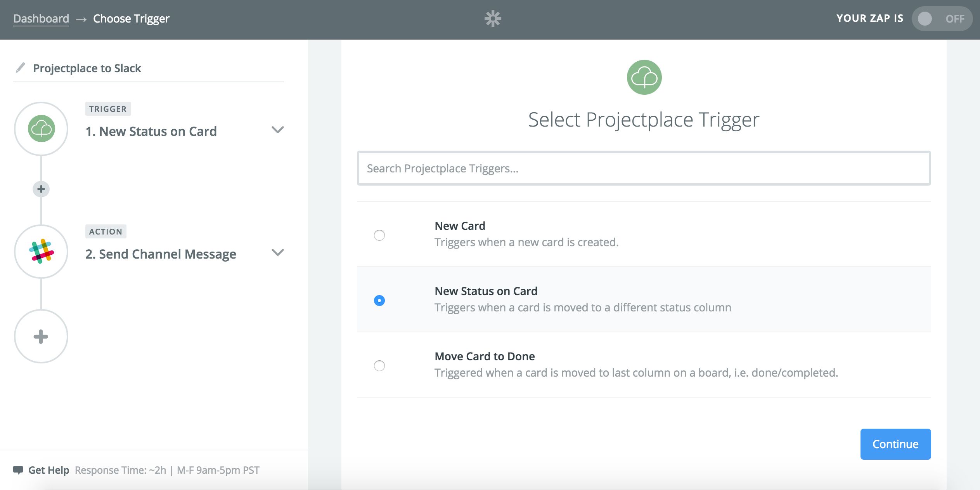This screenshot has width=980, height=490.
Task: Expand the trigger step chevron
Action: pos(278,130)
